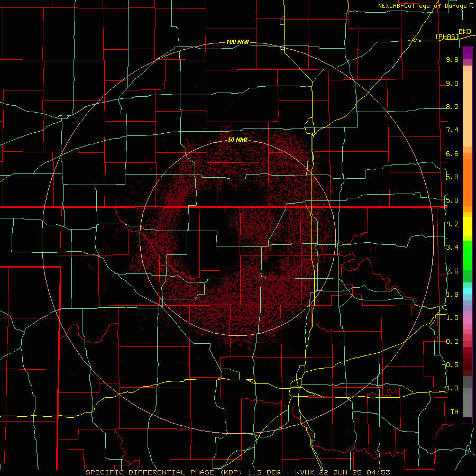Pick the yellow swatch on legend
The image size is (476, 476).
tap(467, 226)
